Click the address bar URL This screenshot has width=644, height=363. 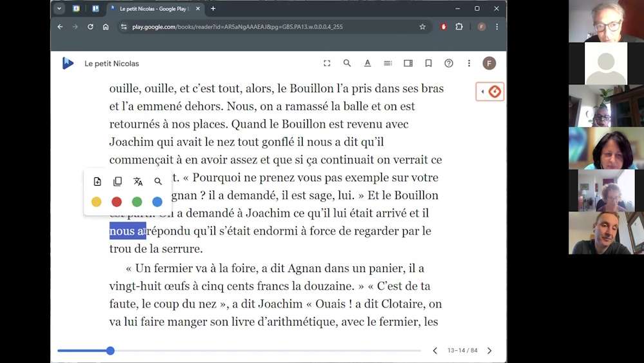(238, 26)
